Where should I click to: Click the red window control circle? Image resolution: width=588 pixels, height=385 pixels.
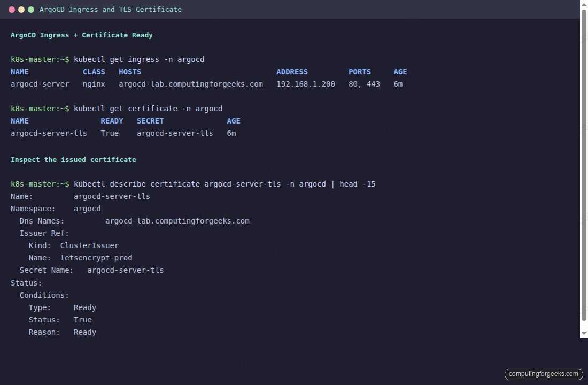12,9
